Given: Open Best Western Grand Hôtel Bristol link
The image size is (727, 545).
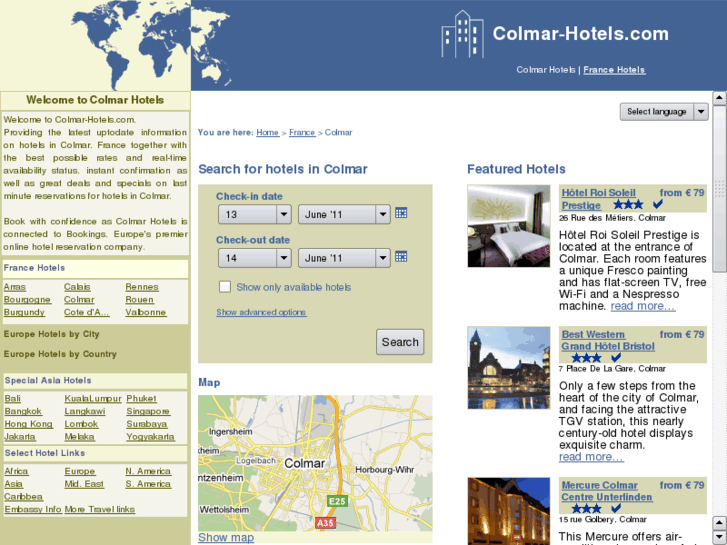Looking at the screenshot, I should click(x=608, y=340).
